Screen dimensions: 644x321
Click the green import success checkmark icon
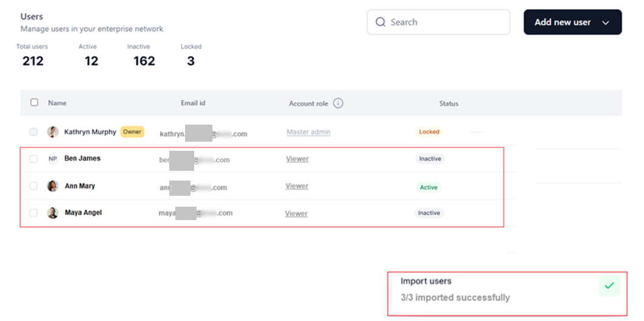(609, 286)
